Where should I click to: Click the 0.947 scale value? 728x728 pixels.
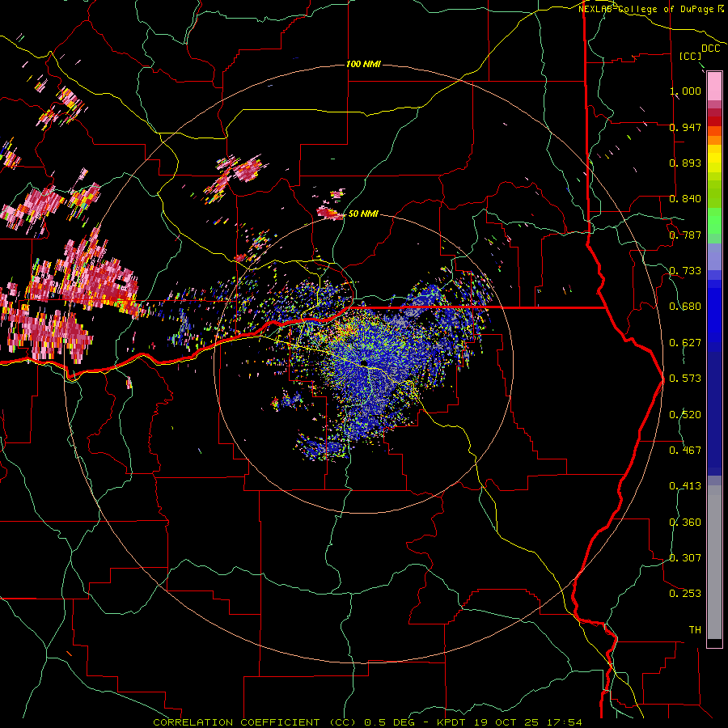tap(685, 127)
